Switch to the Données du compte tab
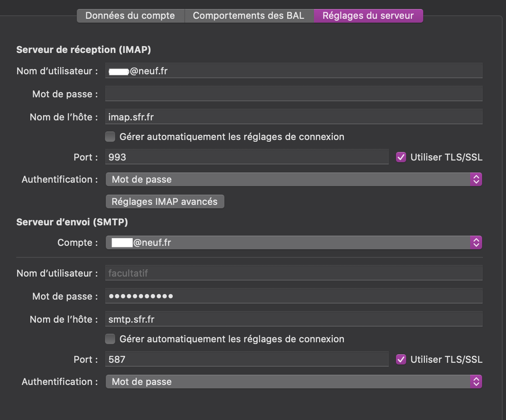This screenshot has height=420, width=506. tap(130, 15)
